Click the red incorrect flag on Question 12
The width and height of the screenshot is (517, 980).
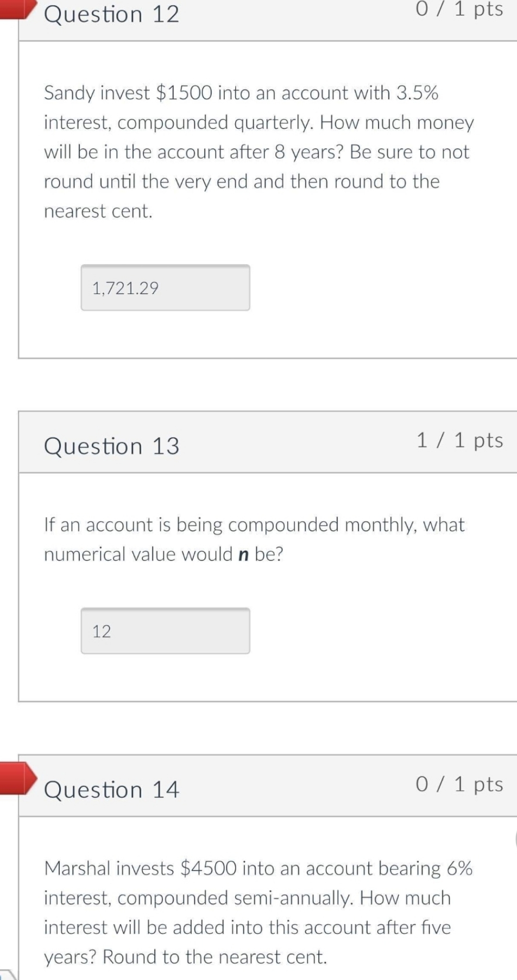click(x=16, y=8)
